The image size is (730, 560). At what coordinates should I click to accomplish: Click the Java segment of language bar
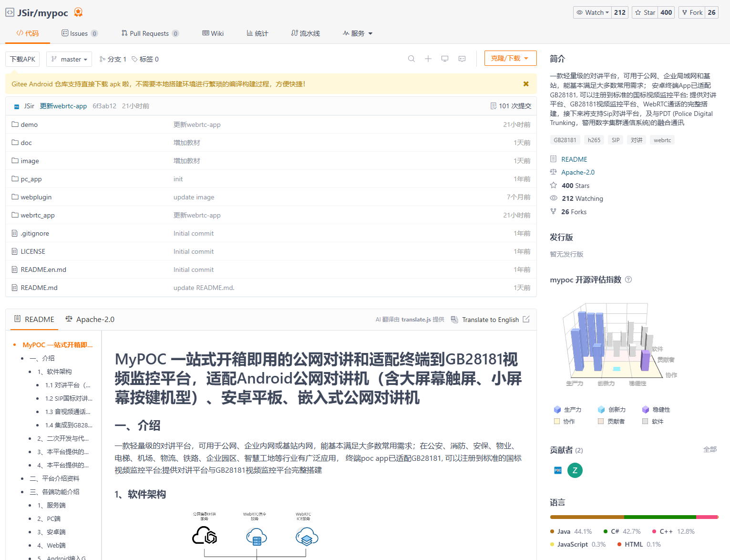point(587,517)
